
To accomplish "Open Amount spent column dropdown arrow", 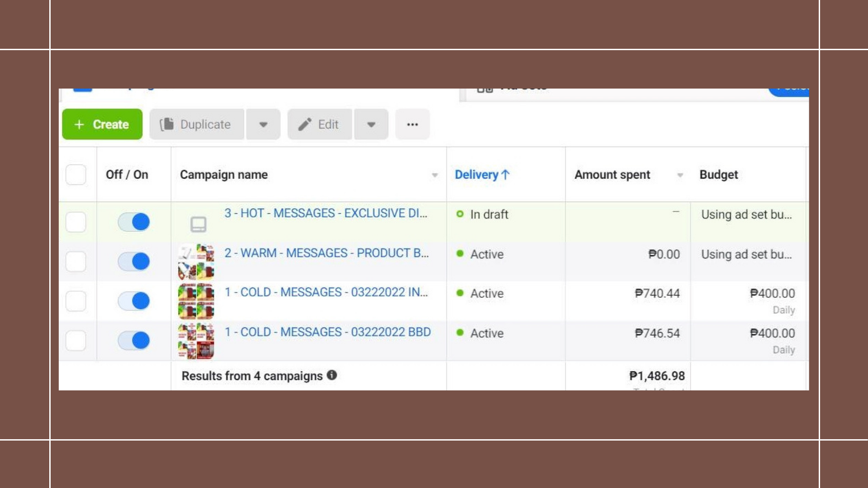I will 680,175.
